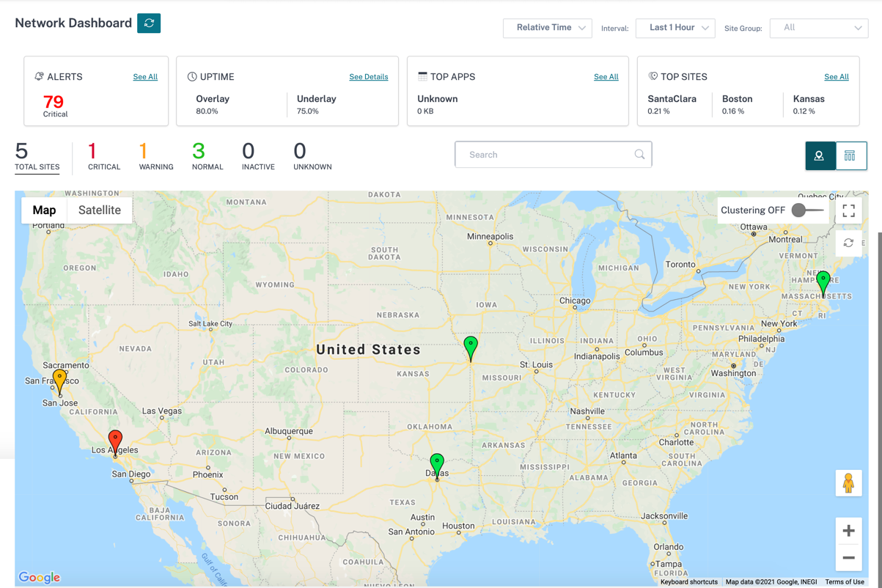Filter by Normal sites
Image resolution: width=882 pixels, height=588 pixels.
click(207, 157)
